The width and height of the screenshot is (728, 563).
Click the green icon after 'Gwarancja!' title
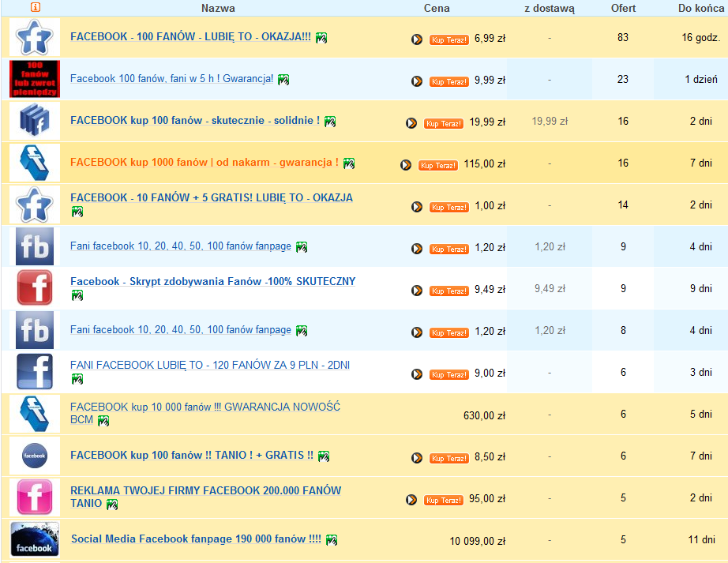click(283, 80)
